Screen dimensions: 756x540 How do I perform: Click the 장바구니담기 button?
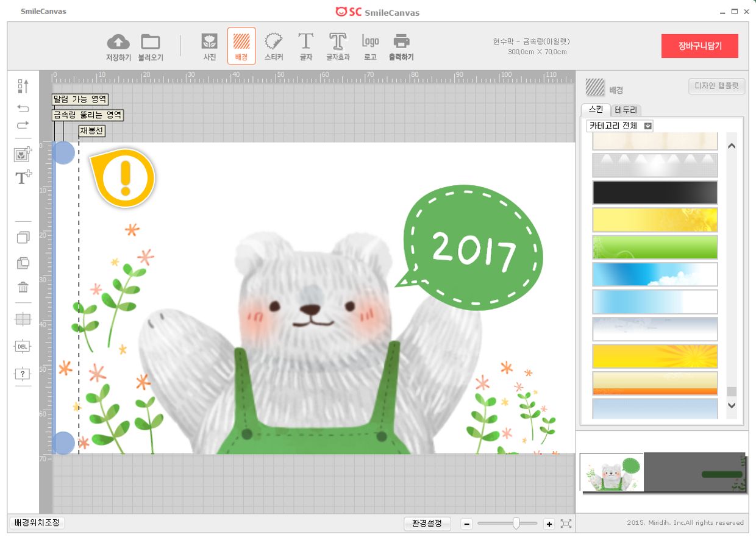[x=700, y=46]
